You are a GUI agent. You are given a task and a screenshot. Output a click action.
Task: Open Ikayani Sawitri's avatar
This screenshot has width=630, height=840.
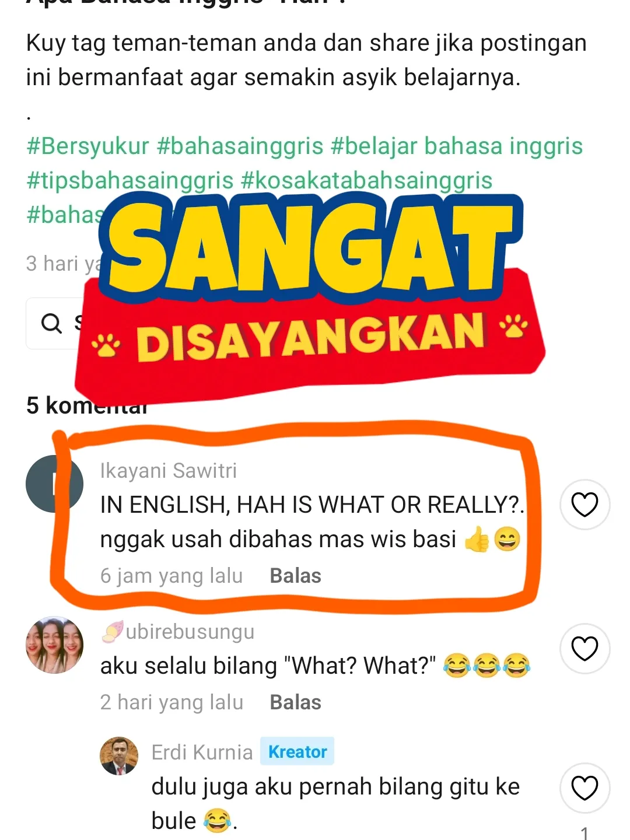(x=54, y=484)
